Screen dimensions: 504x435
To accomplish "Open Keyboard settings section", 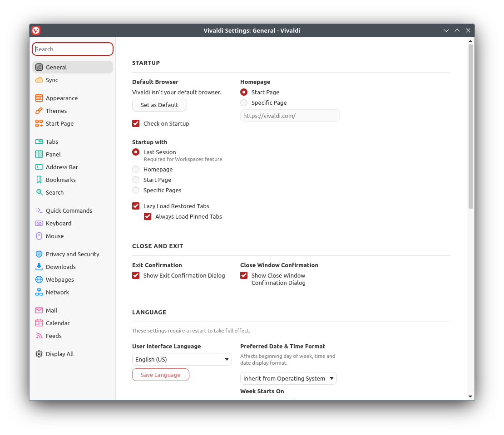I will [x=73, y=223].
